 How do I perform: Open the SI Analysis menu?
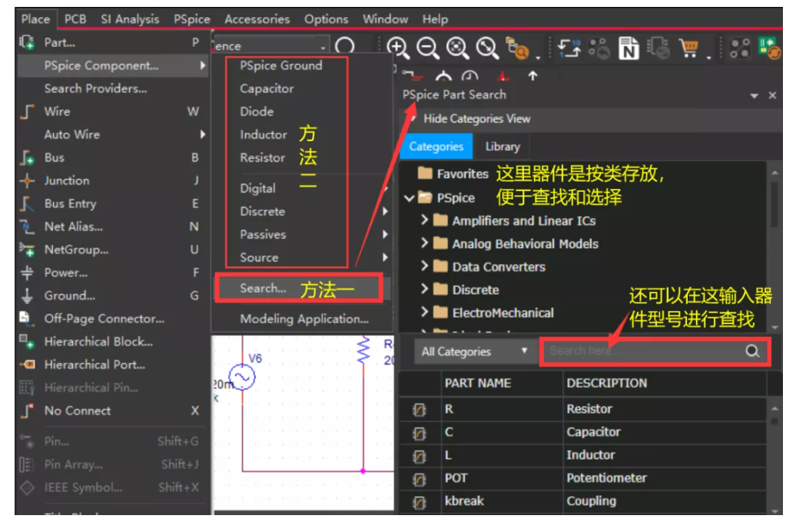click(x=130, y=19)
